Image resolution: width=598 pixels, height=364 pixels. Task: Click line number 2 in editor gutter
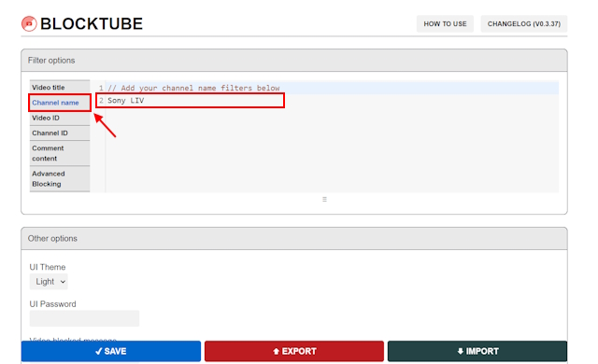point(101,101)
